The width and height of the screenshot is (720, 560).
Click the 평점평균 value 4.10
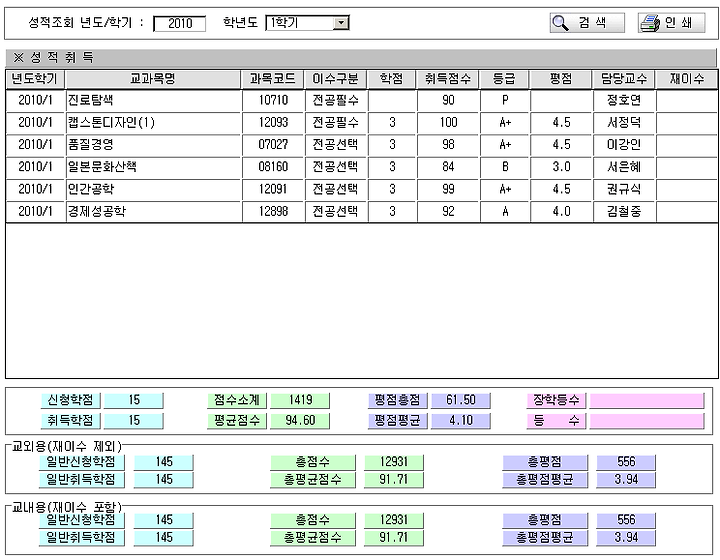[x=461, y=420]
